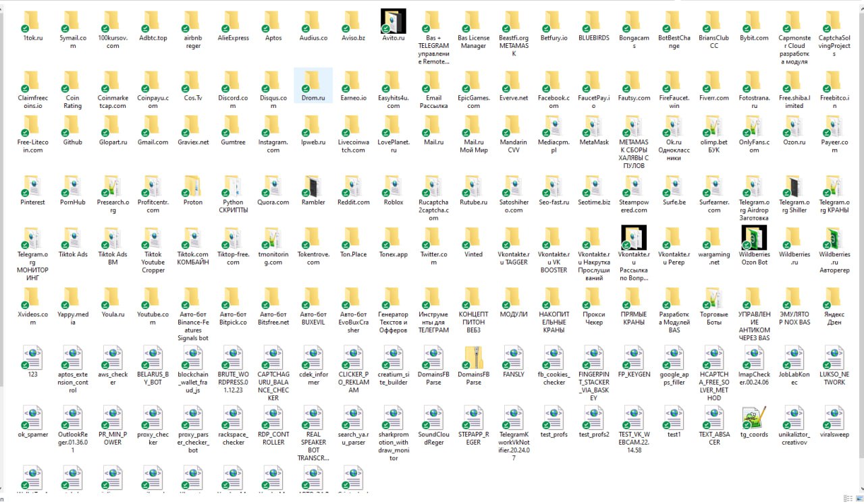Click the 'TEXT_ABSACER' file name
864x504 pixels.
coord(713,439)
